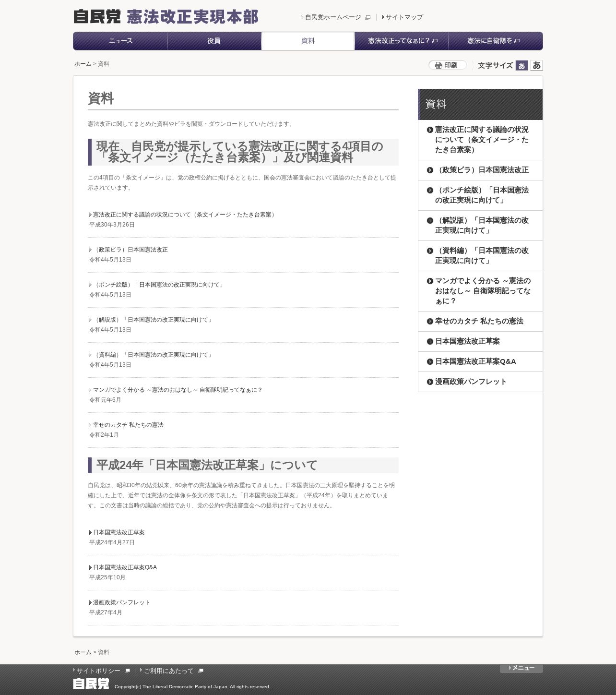Open the 憲法に自衛隊を navigation tab

click(496, 41)
